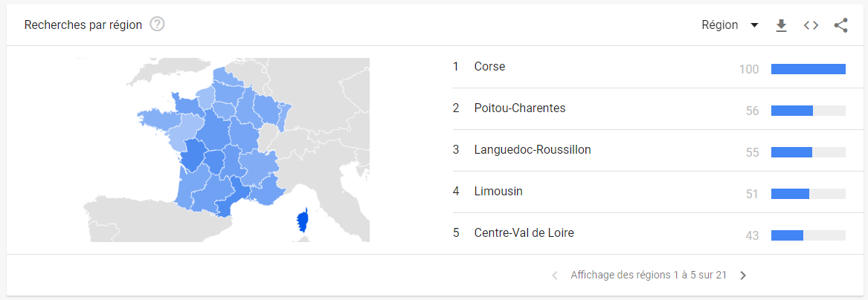Select Poitou-Charentes in the ranking
This screenshot has height=300, width=868.
519,108
